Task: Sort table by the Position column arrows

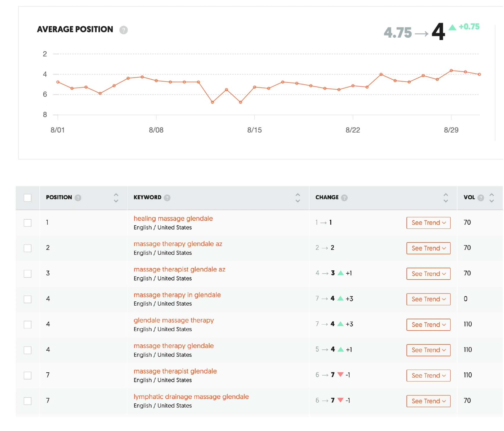Action: click(x=116, y=198)
